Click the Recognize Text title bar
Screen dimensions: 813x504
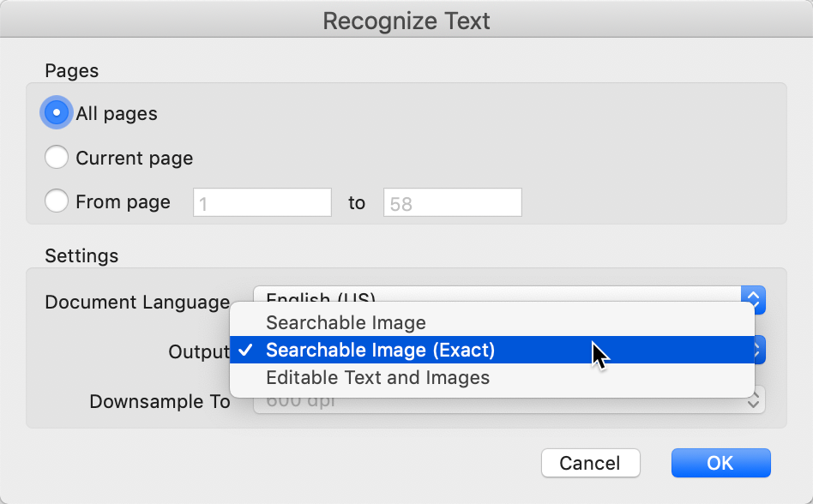[x=406, y=20]
